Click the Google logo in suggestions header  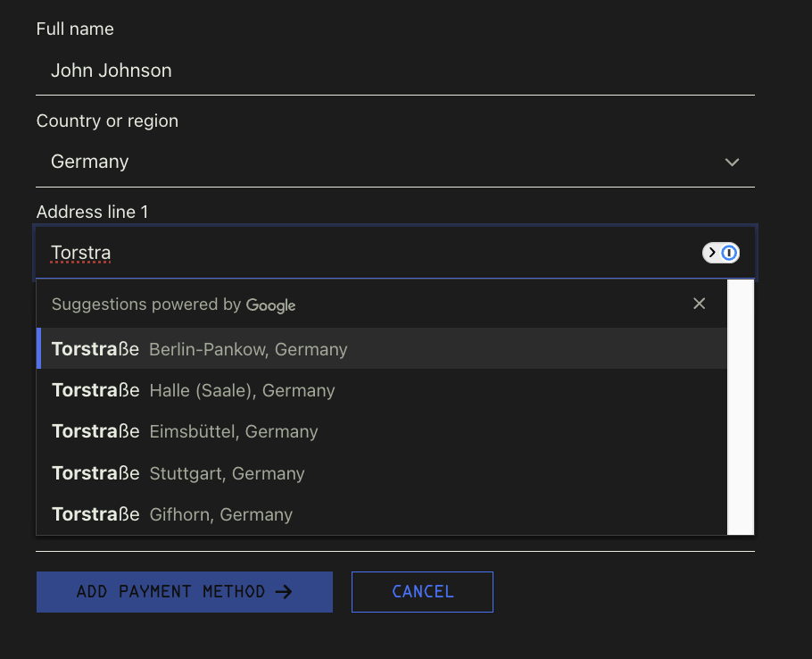pos(270,305)
